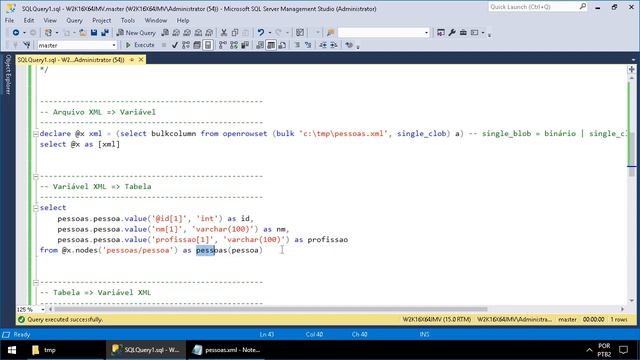Click the Decrease Indent icon
Image resolution: width=640 pixels, height=360 pixels.
click(x=323, y=45)
